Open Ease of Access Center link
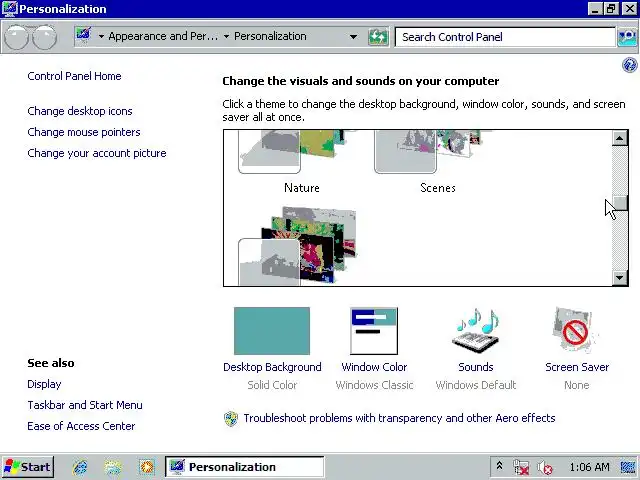This screenshot has width=640, height=480. (81, 426)
